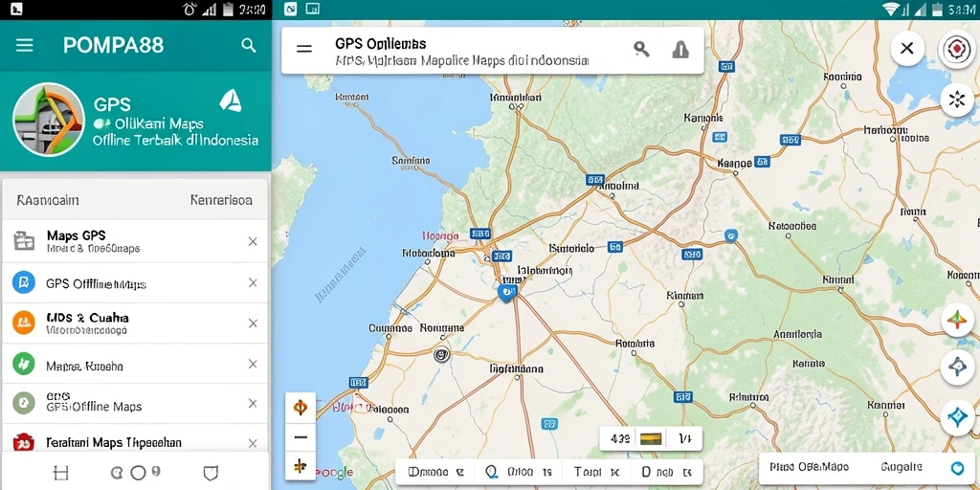Remove the blue-icon GPS Offline Maps row

click(x=253, y=283)
